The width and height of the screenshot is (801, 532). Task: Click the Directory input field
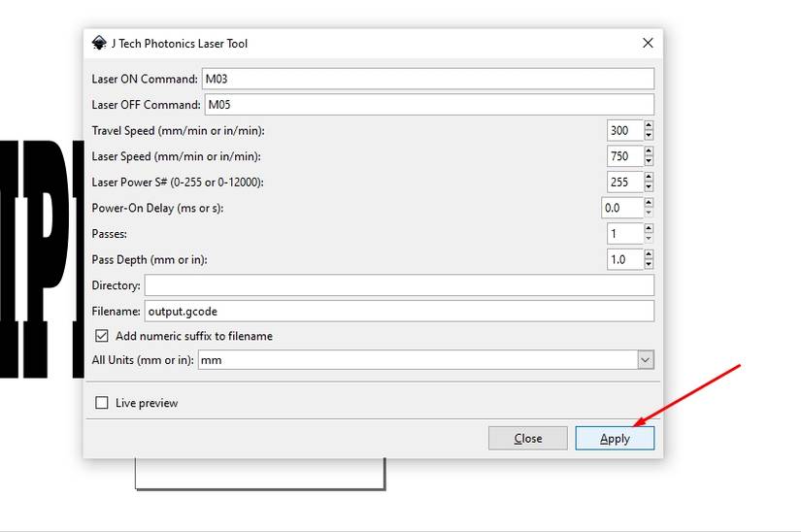point(399,284)
